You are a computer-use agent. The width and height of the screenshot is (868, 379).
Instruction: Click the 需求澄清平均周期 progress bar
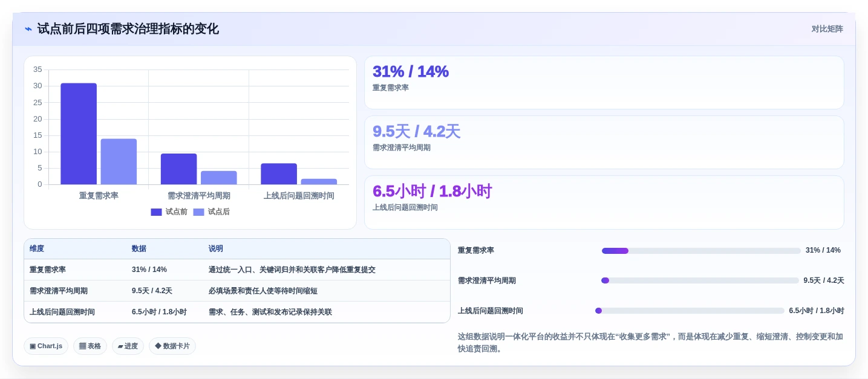(x=700, y=280)
